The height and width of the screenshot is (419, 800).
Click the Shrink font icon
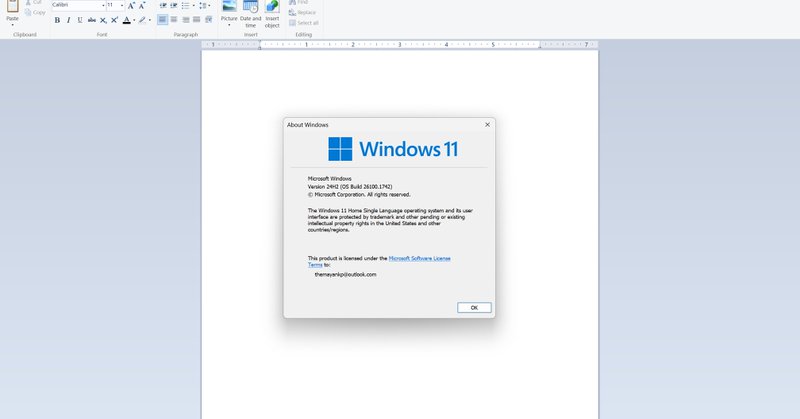point(142,6)
